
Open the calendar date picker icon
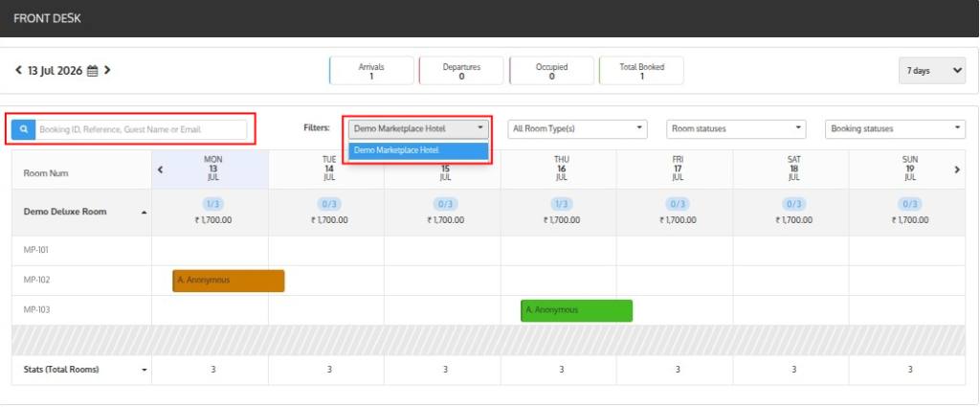point(93,71)
